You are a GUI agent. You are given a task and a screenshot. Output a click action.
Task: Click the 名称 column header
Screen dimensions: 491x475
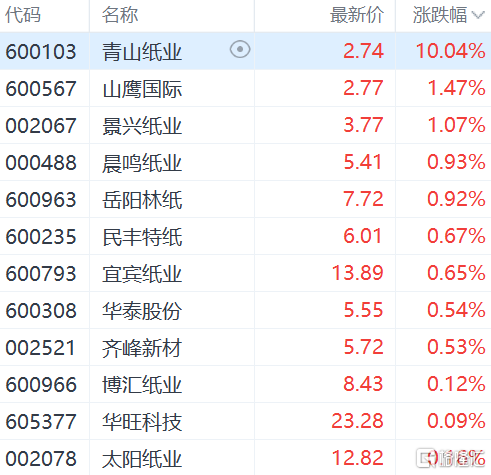120,15
